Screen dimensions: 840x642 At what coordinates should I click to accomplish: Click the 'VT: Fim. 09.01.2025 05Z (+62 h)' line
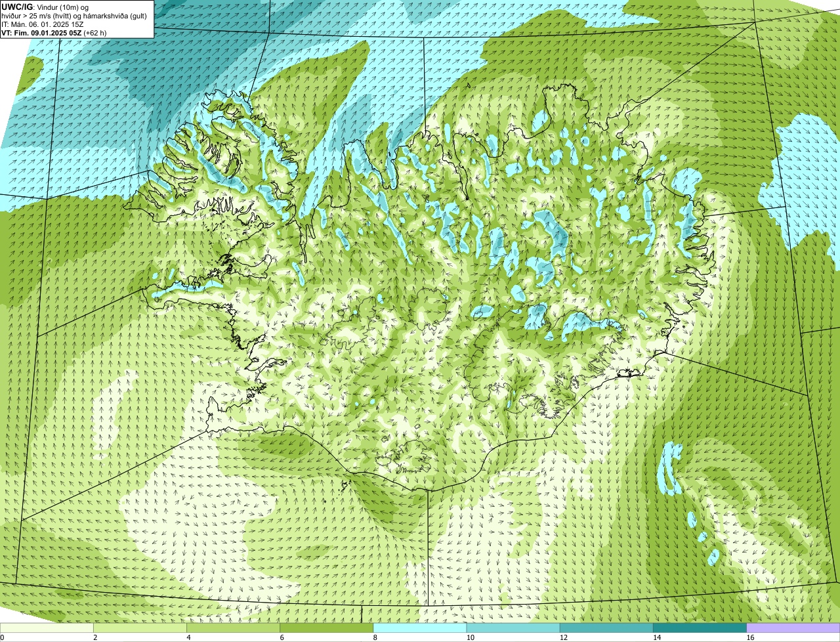(54, 32)
